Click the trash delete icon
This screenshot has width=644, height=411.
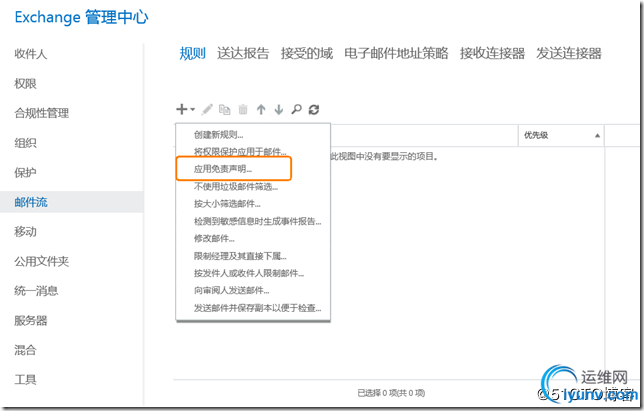pos(243,109)
